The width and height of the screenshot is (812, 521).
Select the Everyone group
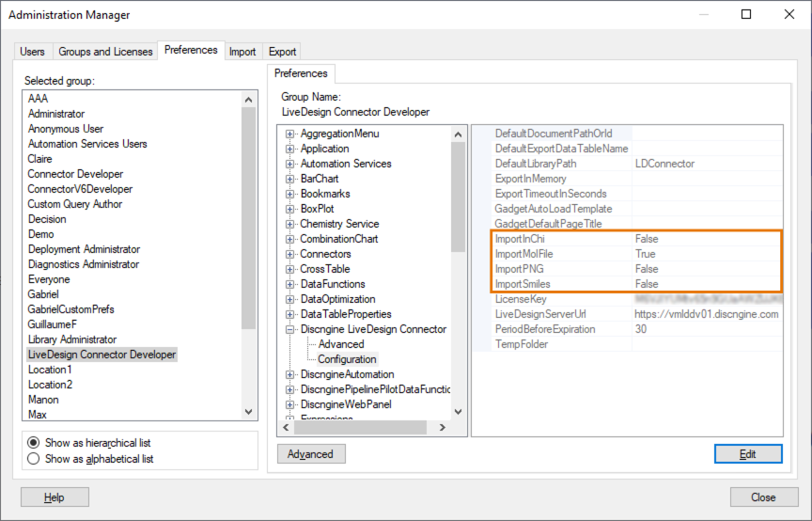click(x=49, y=279)
